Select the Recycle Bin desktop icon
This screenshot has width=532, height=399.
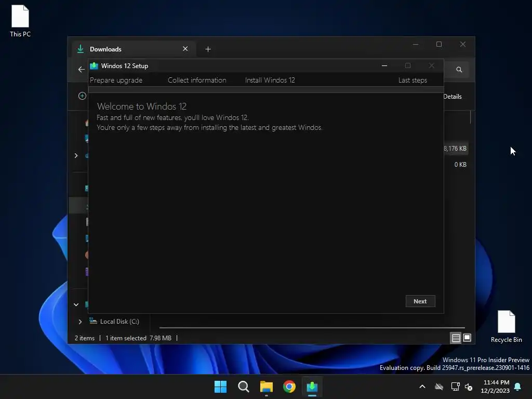click(x=506, y=327)
